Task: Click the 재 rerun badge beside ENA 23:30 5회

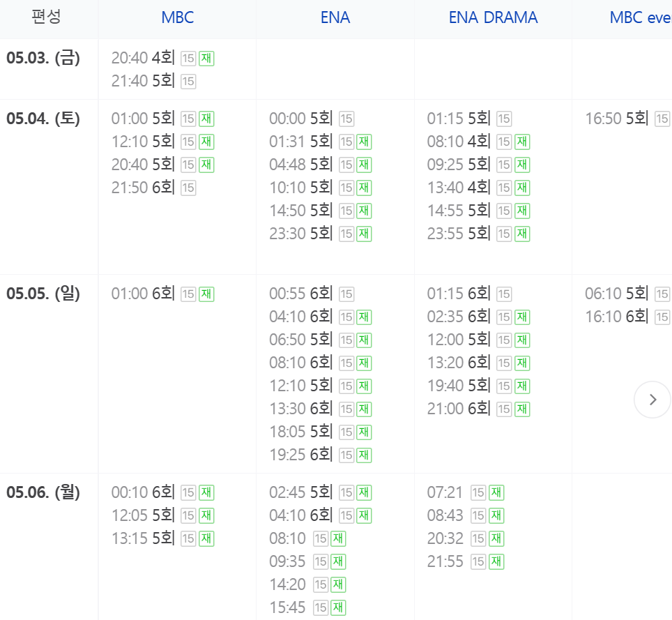Action: point(365,234)
